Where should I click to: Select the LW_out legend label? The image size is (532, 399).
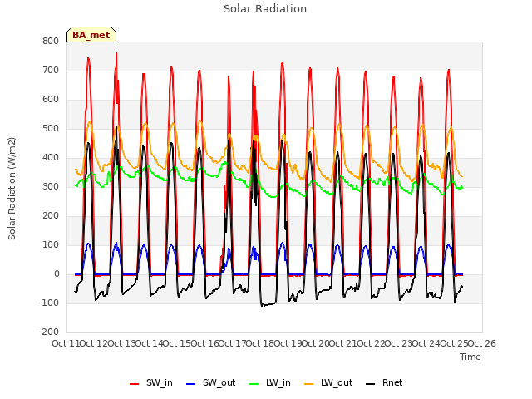tap(337, 382)
